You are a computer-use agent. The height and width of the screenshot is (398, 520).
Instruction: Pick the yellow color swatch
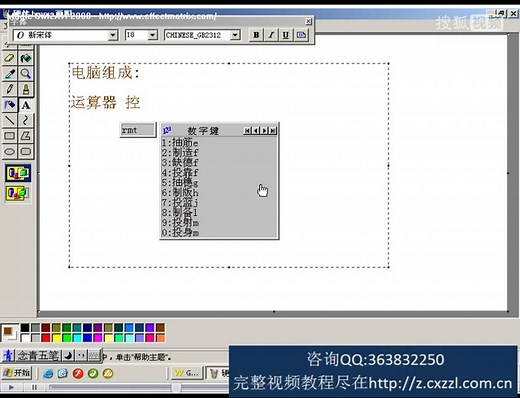(56, 338)
